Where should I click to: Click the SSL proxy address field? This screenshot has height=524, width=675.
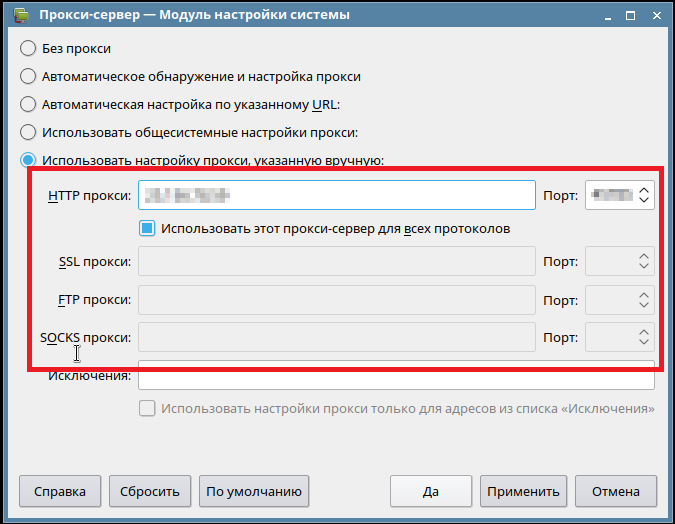pyautogui.click(x=337, y=261)
